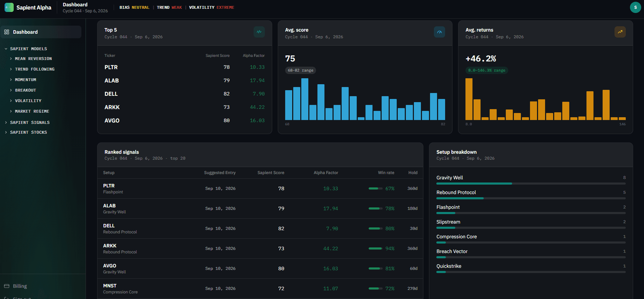Click the Dashboard grid icon in sidebar
This screenshot has width=644, height=299.
pyautogui.click(x=7, y=32)
